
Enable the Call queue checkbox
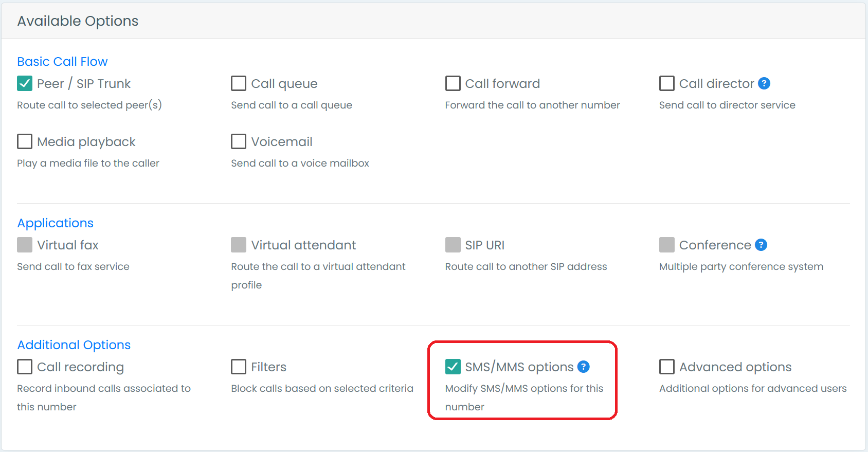pyautogui.click(x=239, y=83)
